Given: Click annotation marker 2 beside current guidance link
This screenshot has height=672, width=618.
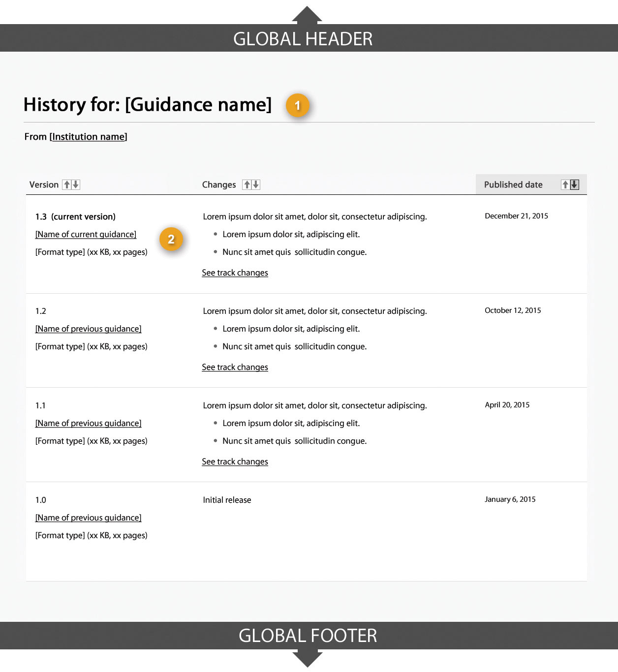Looking at the screenshot, I should [x=171, y=239].
